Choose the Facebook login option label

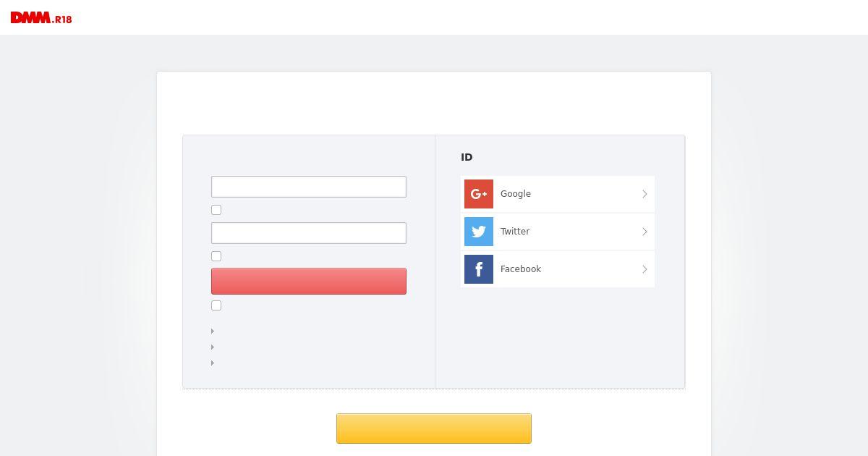point(521,269)
